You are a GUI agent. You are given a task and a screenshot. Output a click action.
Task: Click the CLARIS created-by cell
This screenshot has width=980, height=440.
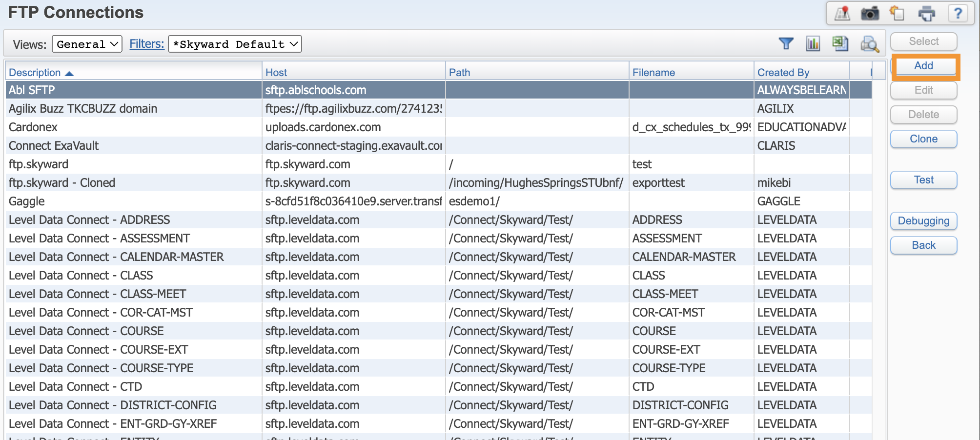(802, 145)
